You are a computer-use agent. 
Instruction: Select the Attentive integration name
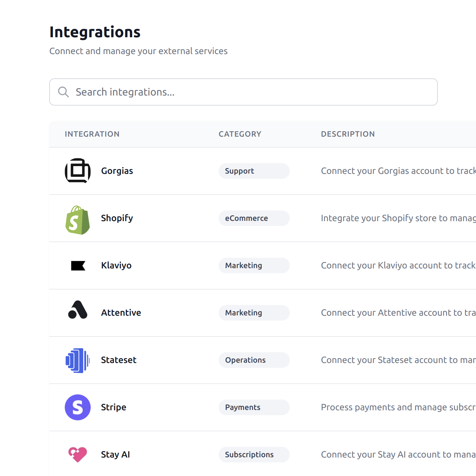point(121,313)
